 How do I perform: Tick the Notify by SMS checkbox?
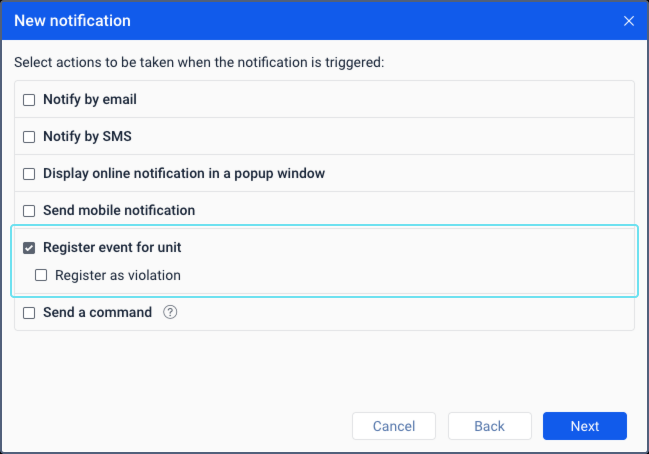pos(29,137)
